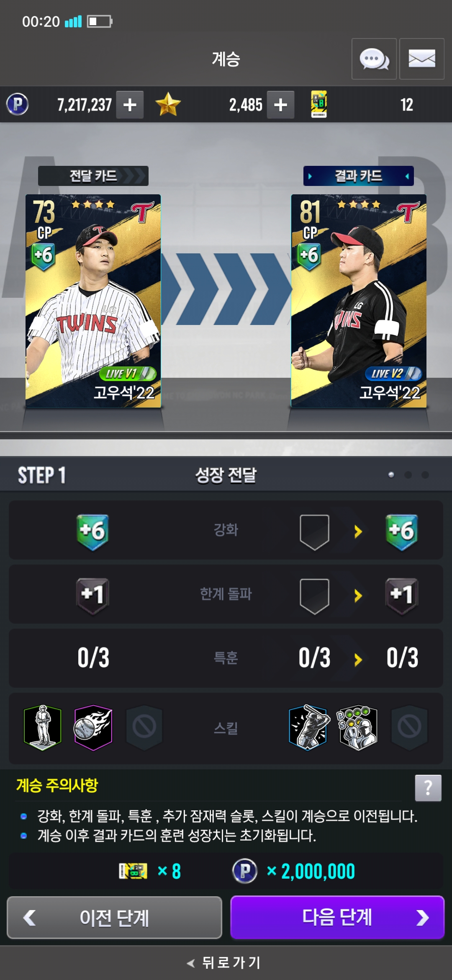Tap the pitcher statue skill icon

click(x=43, y=728)
